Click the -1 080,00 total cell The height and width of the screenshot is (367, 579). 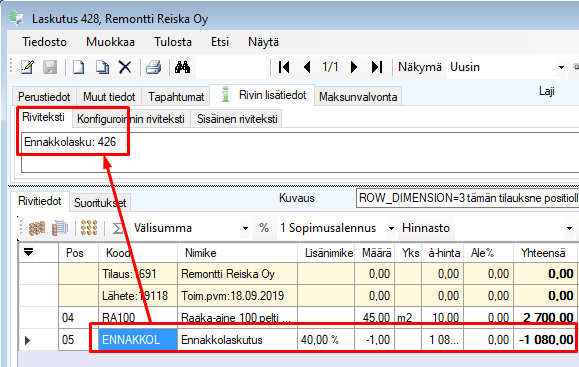pos(545,340)
